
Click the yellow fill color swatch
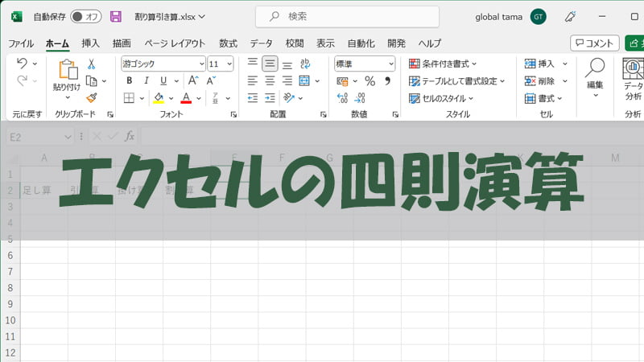coord(159,98)
